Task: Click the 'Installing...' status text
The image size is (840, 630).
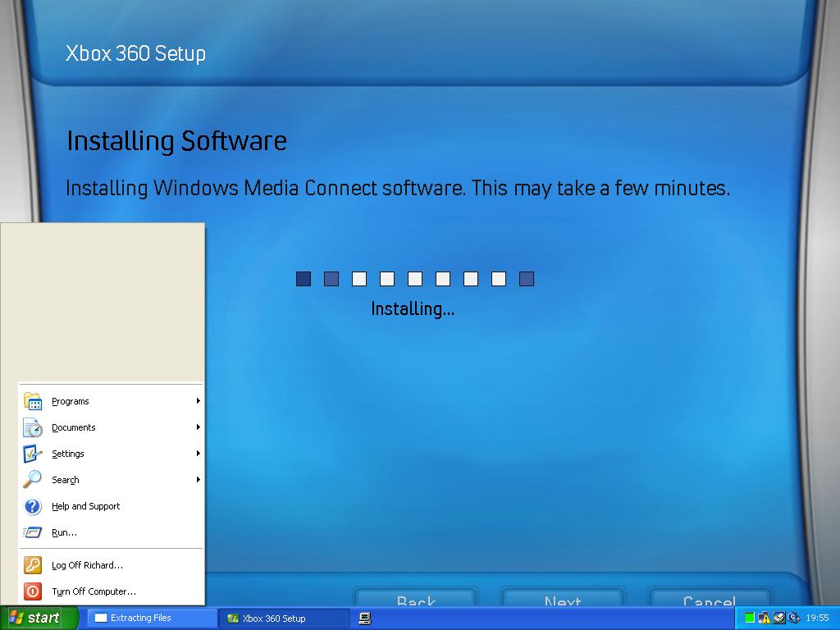Action: (413, 309)
